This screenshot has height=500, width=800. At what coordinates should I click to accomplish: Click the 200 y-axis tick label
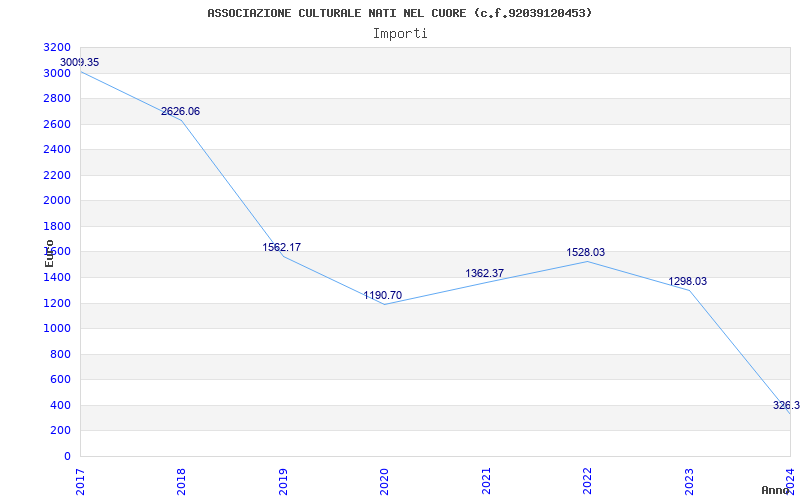[60, 431]
